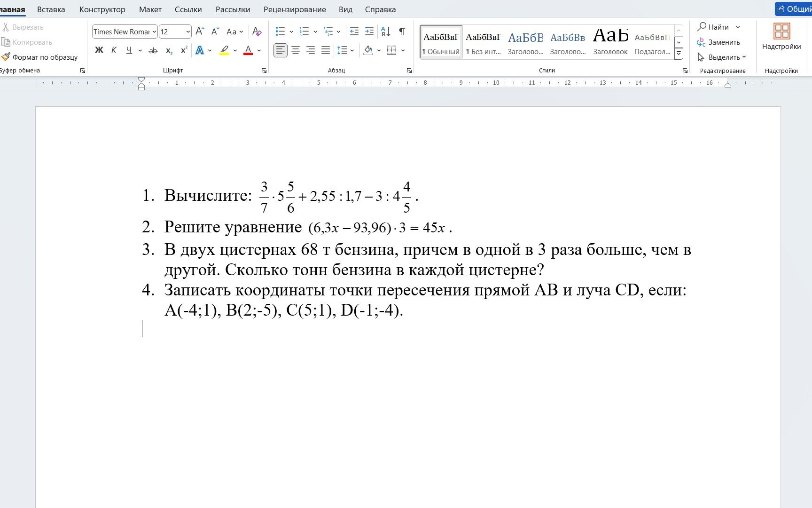The image size is (812, 508).
Task: Expand the highlight color dropdown arrow
Action: click(235, 50)
